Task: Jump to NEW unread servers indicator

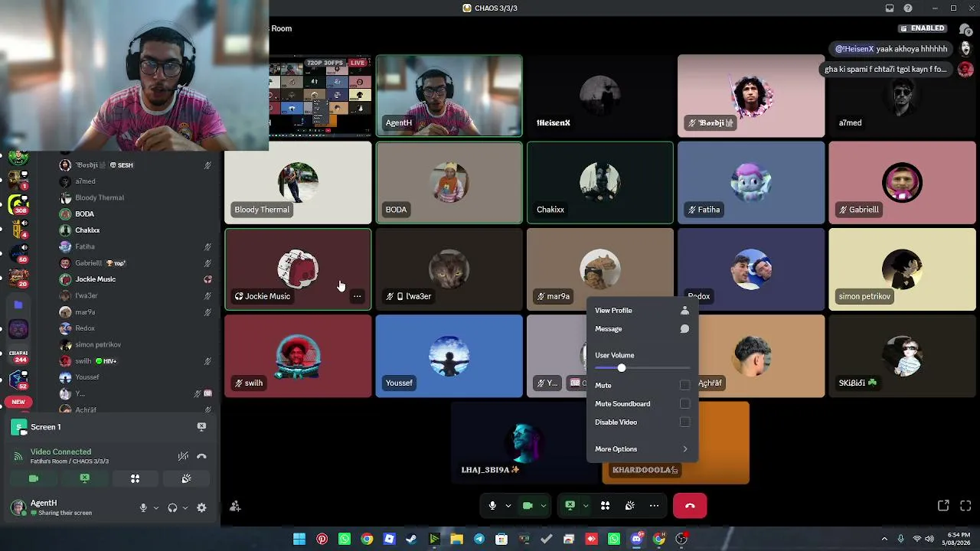Action: click(x=18, y=402)
